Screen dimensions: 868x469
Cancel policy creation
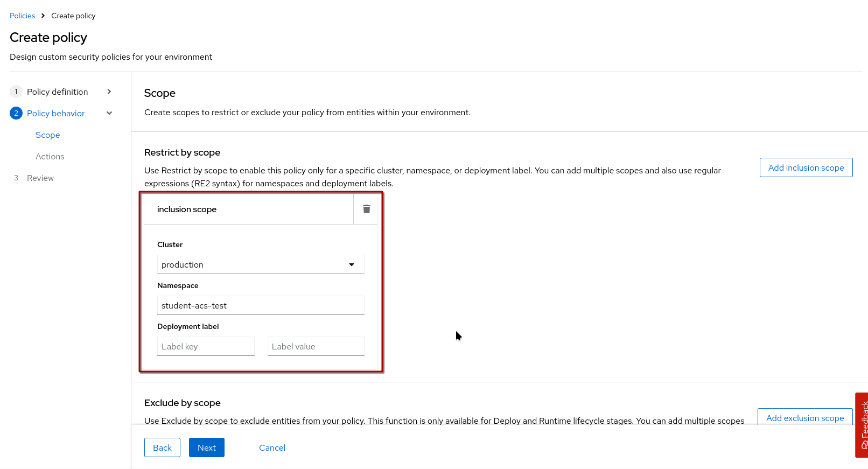coord(272,447)
